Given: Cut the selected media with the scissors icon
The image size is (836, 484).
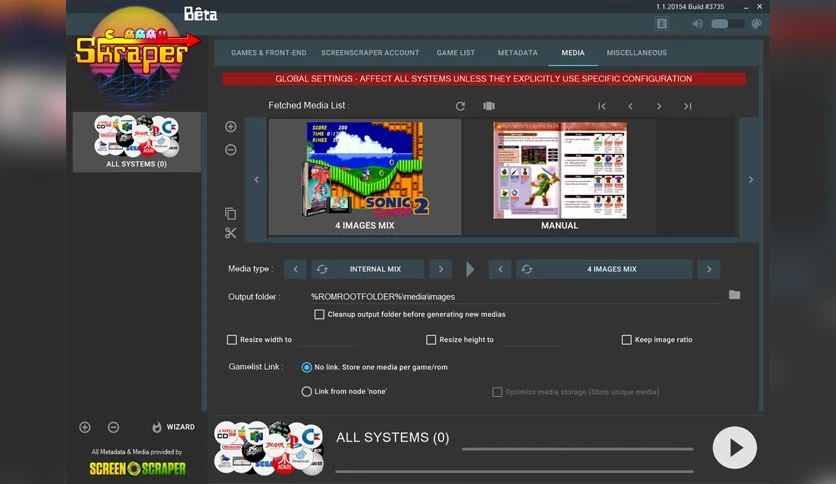Looking at the screenshot, I should click(230, 233).
